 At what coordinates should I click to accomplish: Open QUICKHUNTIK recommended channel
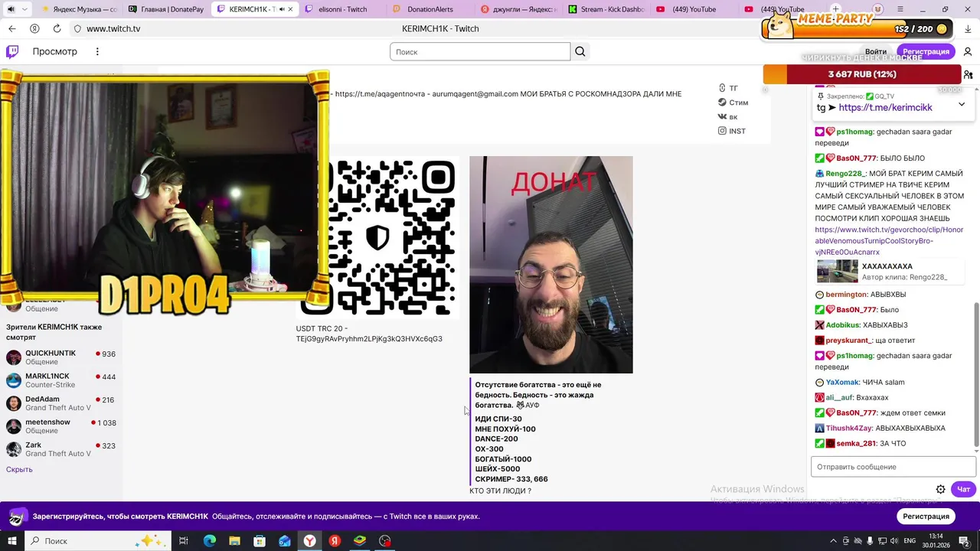pos(61,357)
